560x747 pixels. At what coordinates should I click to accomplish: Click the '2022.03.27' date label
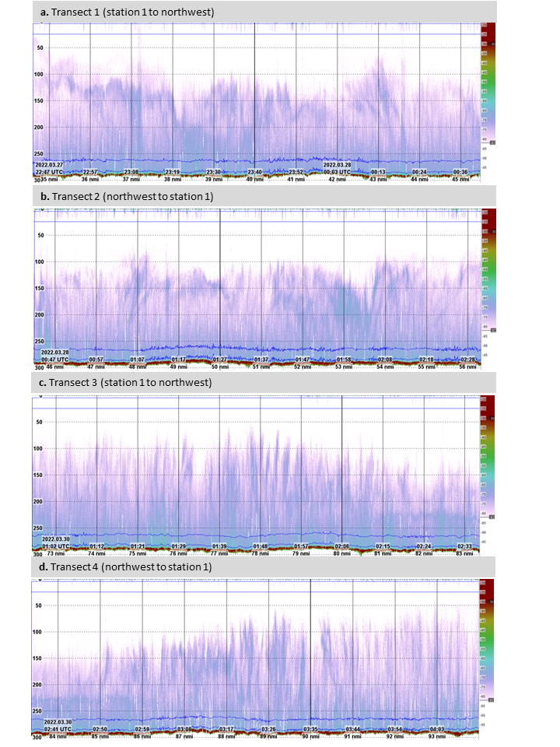pyautogui.click(x=49, y=165)
